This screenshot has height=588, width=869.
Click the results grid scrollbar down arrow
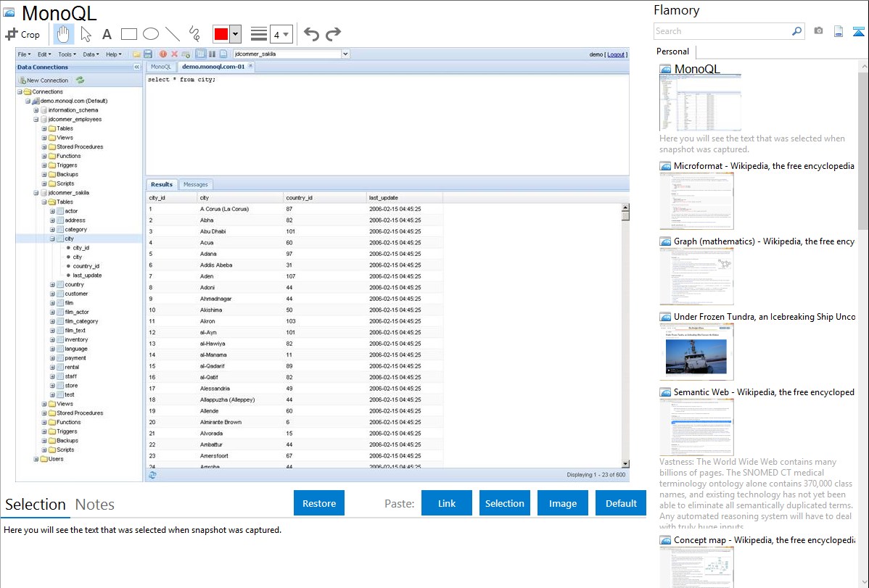(x=625, y=464)
